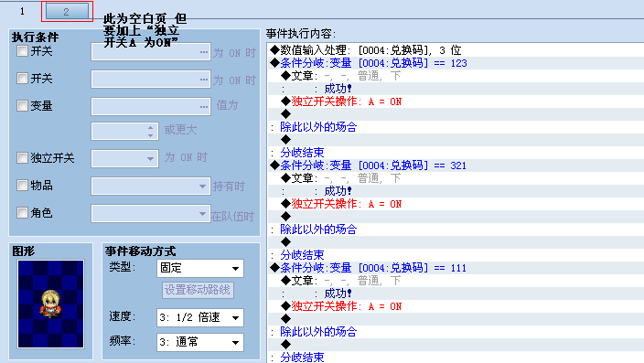This screenshot has height=363, width=644.
Task: Expand the 角色 actor dropdown
Action: (x=151, y=214)
